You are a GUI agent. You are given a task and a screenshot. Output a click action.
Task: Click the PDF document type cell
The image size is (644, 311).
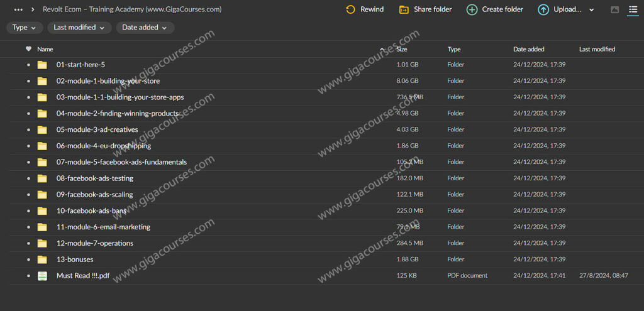(x=467, y=276)
